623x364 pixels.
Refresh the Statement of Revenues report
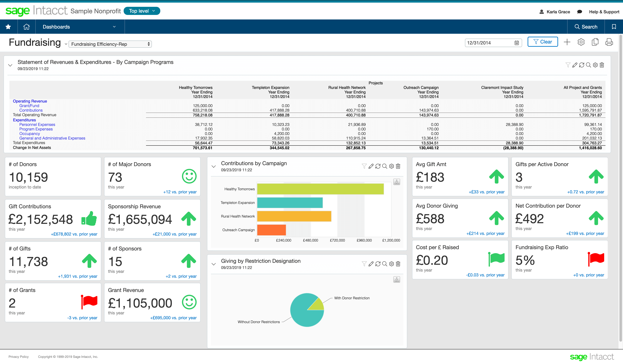(x=581, y=65)
